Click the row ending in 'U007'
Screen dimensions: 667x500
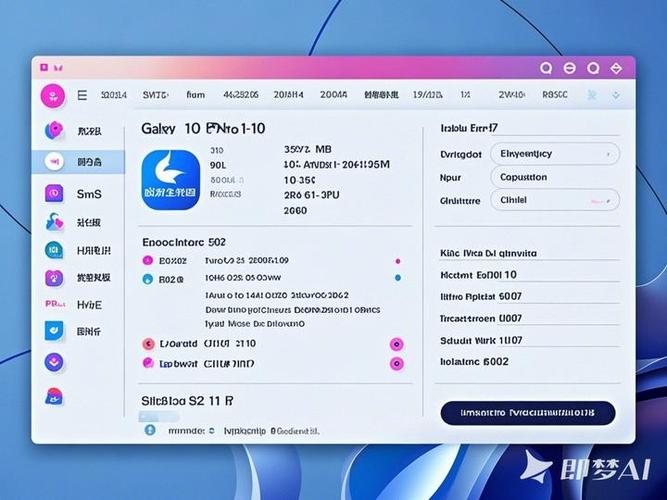point(529,318)
